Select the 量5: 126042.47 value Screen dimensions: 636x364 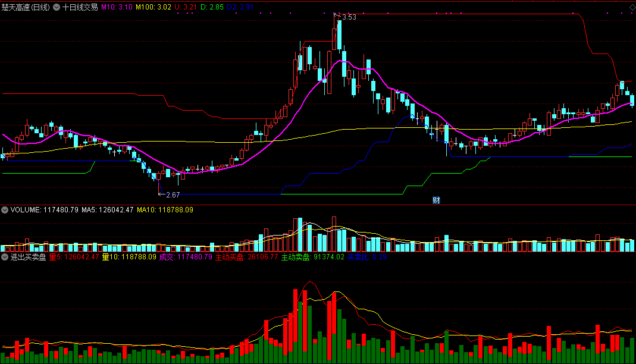(x=74, y=257)
